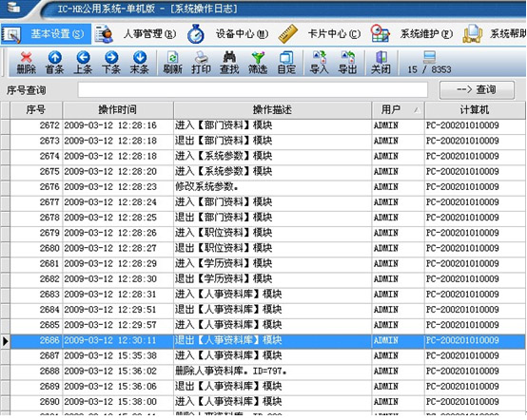Open the 系统帮助 menu
The width and height of the screenshot is (527, 420).
coord(508,34)
